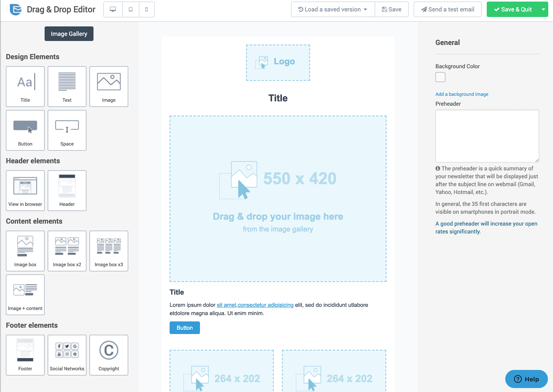The image size is (553, 392).
Task: Open the Image Gallery tab
Action: coord(69,34)
